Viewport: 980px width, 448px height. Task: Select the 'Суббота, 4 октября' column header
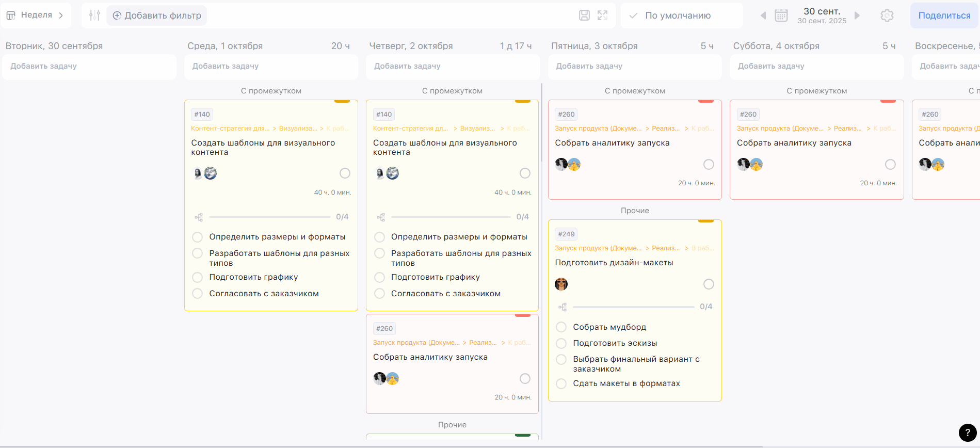(776, 46)
